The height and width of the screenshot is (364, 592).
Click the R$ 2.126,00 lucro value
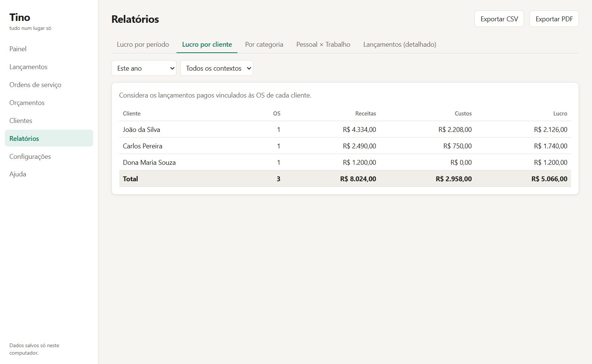[550, 130]
